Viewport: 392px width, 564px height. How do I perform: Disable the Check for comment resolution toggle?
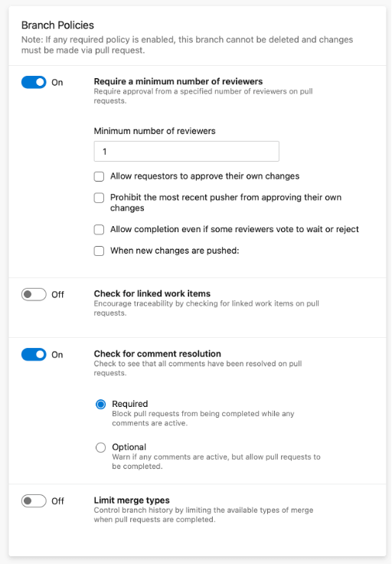[x=34, y=355]
